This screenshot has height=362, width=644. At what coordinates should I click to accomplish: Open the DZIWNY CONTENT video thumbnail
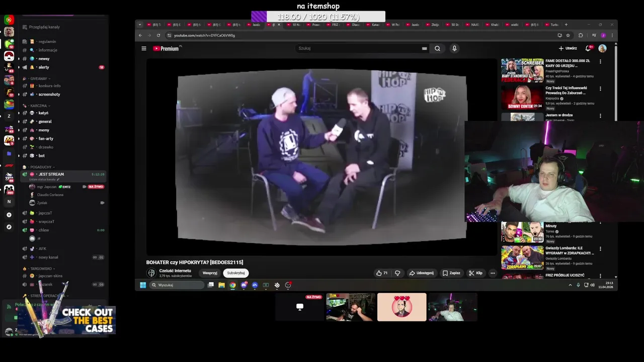522,98
